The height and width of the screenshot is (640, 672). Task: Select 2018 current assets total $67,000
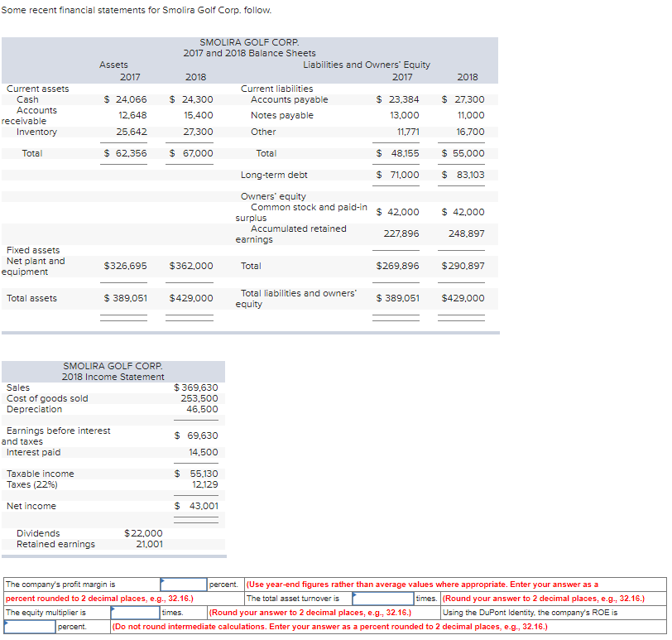click(191, 153)
